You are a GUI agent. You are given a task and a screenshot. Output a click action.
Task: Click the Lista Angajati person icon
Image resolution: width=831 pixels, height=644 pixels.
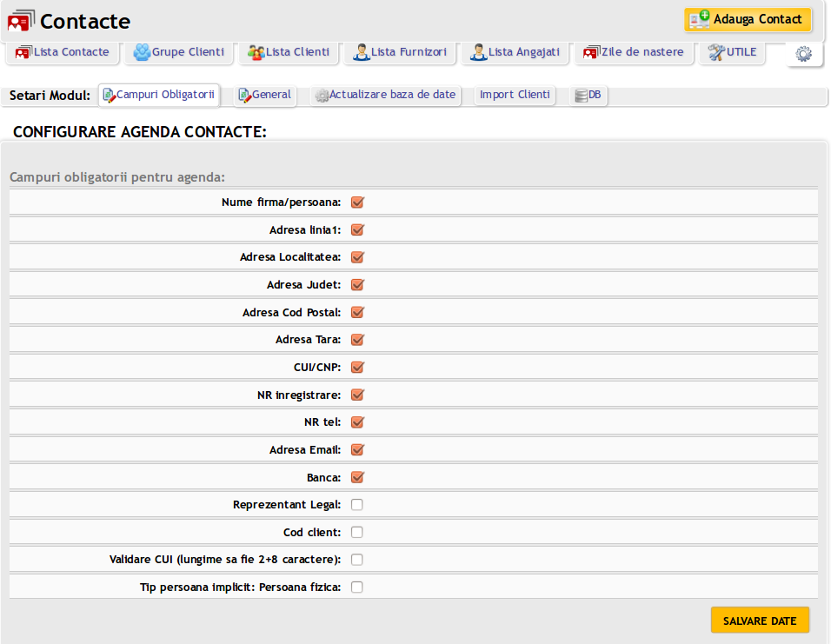point(478,52)
